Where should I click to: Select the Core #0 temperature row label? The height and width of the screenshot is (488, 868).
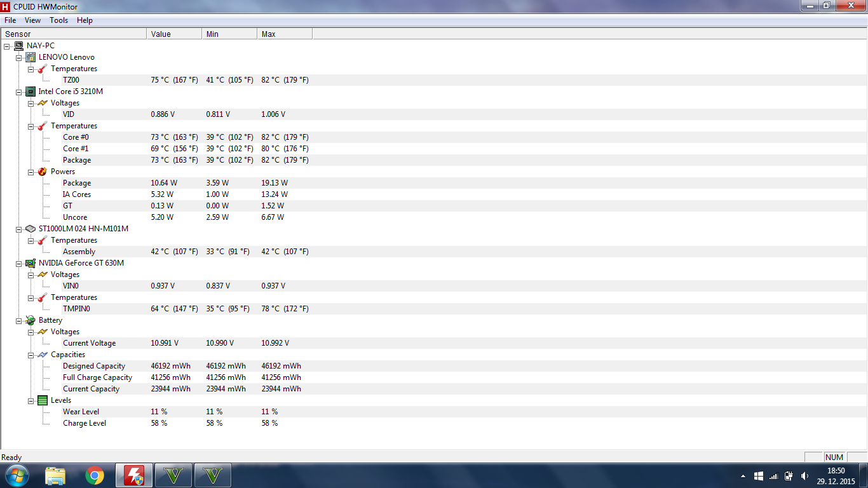pyautogui.click(x=76, y=137)
